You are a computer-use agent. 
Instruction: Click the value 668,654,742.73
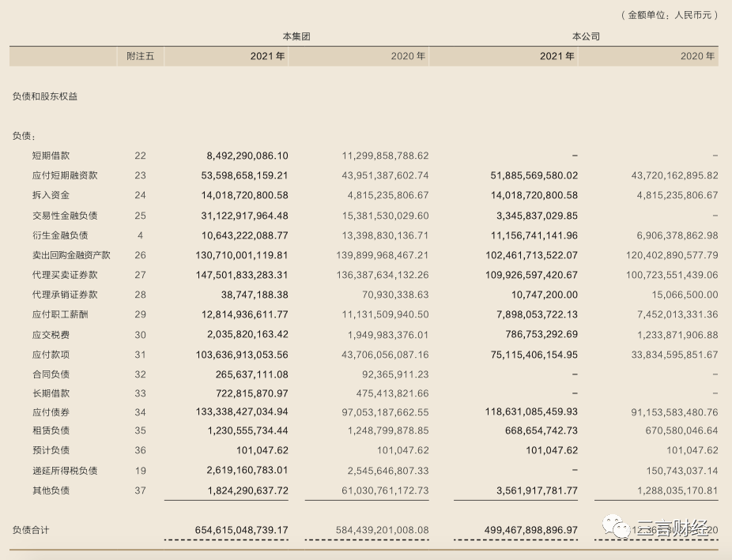pos(541,430)
